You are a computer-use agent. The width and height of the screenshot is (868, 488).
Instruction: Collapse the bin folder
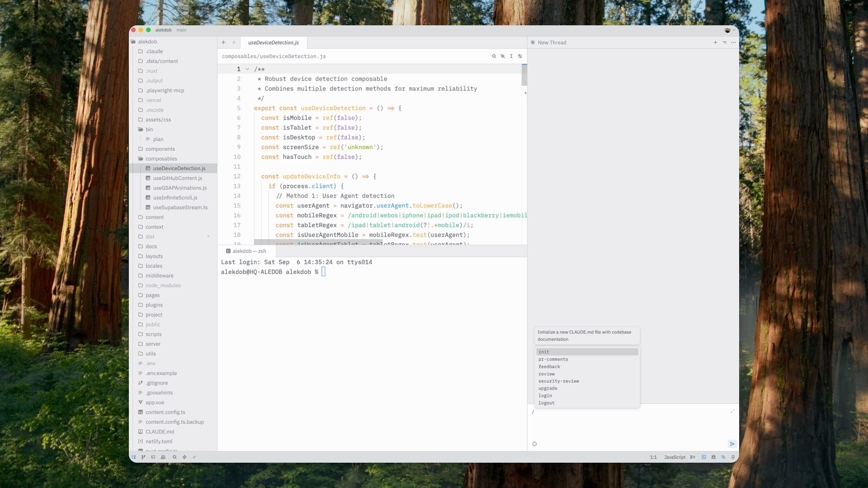point(149,129)
